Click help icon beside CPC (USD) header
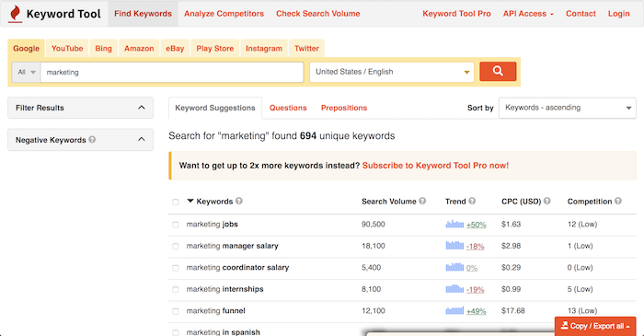The height and width of the screenshot is (336, 644). click(x=547, y=201)
